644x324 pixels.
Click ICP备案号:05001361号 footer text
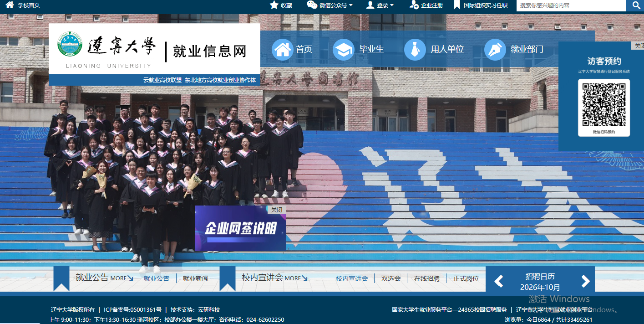132,310
